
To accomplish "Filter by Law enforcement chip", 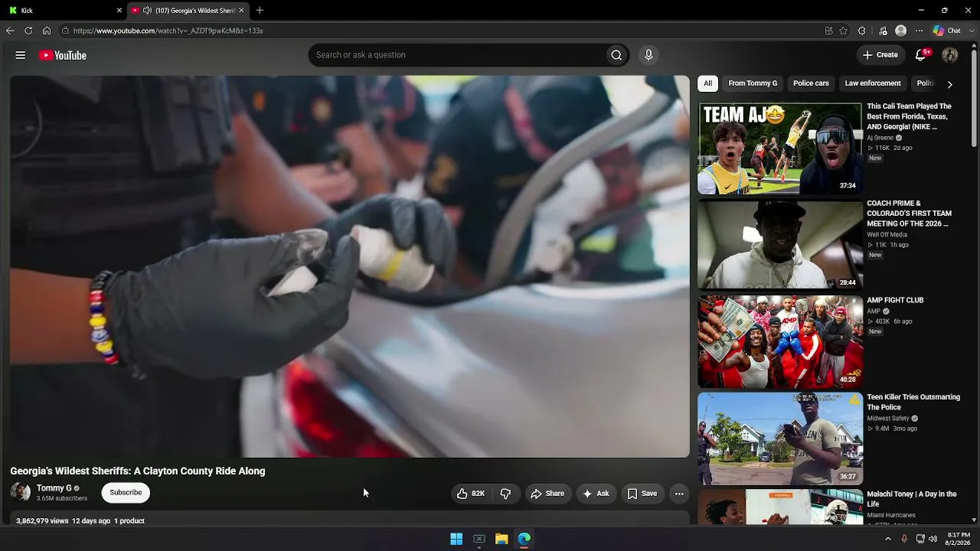I will (x=873, y=83).
